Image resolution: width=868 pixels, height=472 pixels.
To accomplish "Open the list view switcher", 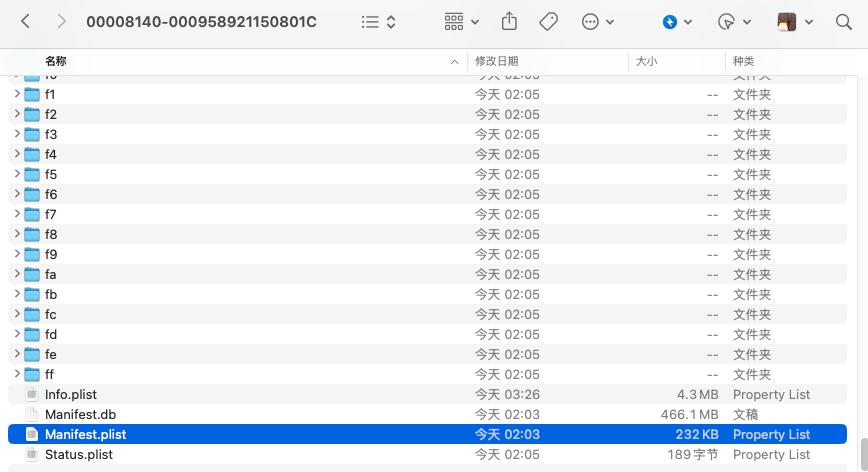I will (378, 22).
